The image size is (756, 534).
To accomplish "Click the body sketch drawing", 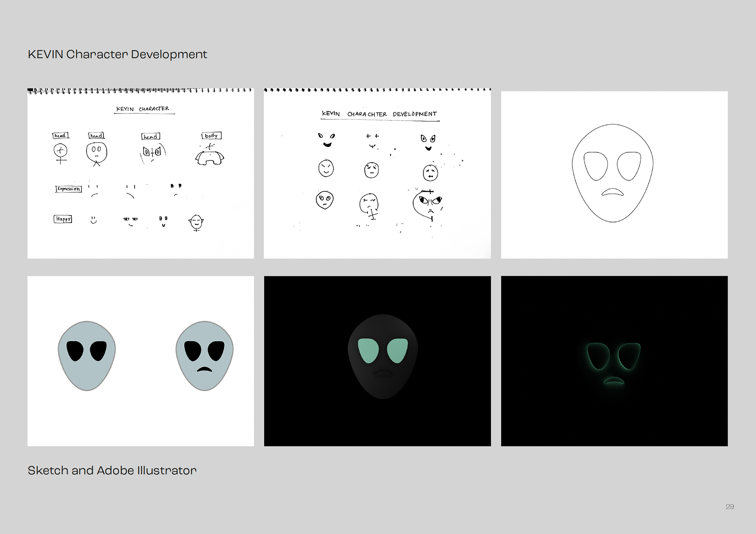I will [210, 155].
